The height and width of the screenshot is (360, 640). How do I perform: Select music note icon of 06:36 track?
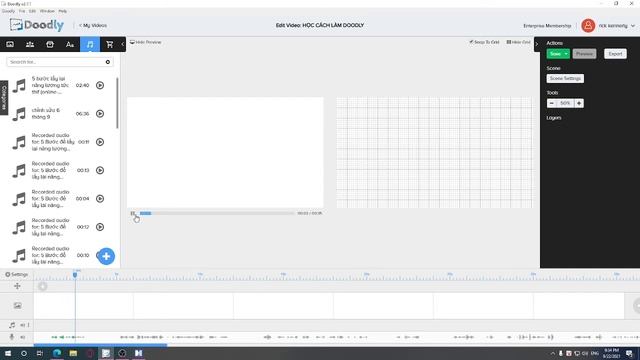(x=19, y=114)
